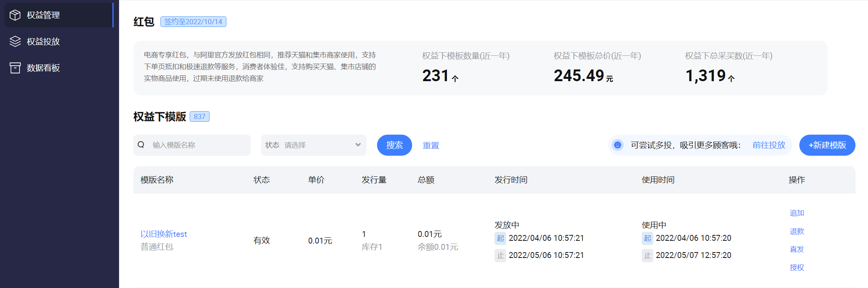The width and height of the screenshot is (868, 288).
Task: Click the 发放中 status text
Action: pos(507,225)
